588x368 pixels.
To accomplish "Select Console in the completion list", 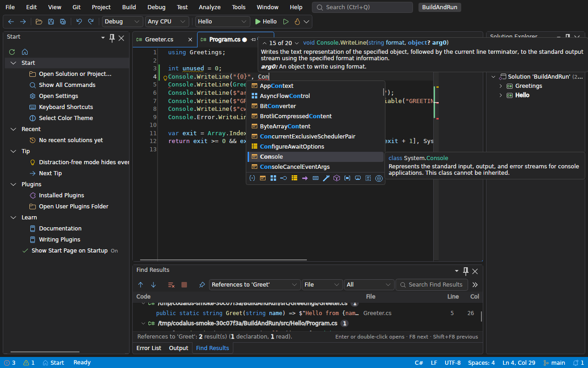I will (316, 157).
